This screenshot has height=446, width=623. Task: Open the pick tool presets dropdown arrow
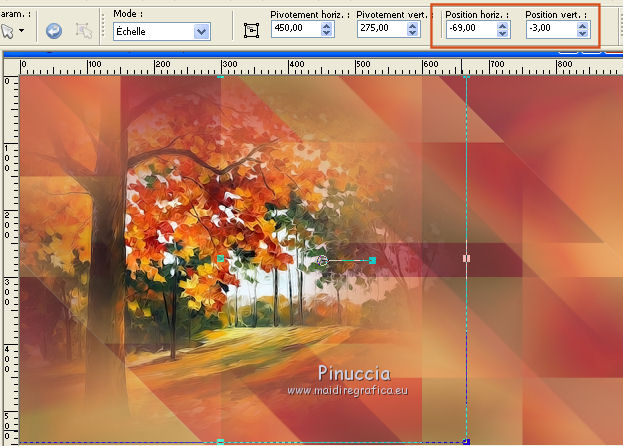click(x=21, y=30)
